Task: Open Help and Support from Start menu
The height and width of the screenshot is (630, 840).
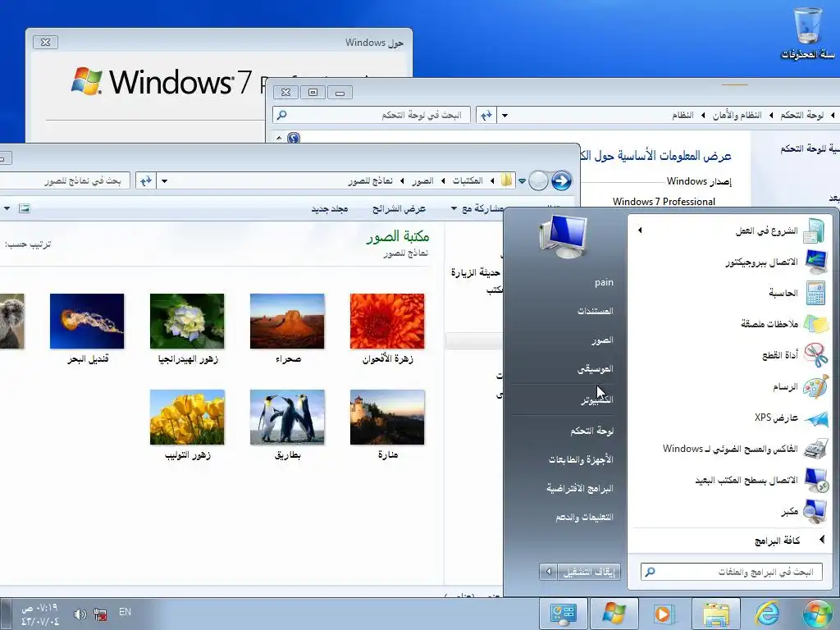Action: 584,518
